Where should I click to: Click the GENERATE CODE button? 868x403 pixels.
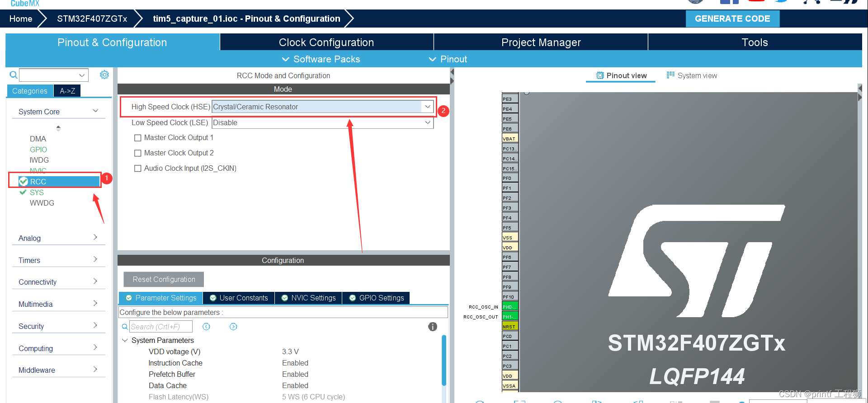coord(732,19)
